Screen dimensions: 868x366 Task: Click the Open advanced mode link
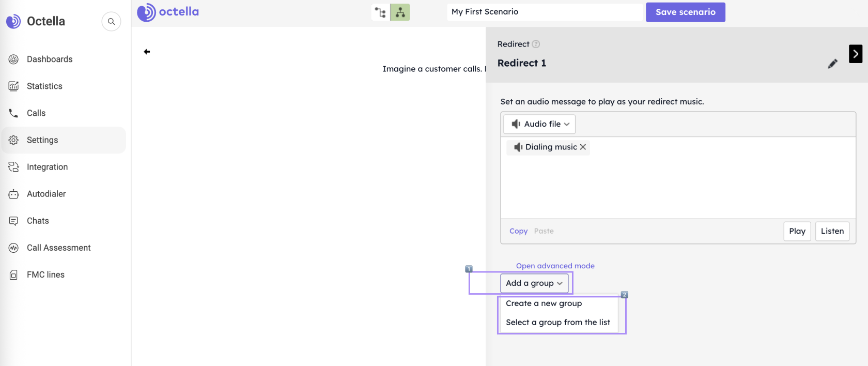[555, 266]
